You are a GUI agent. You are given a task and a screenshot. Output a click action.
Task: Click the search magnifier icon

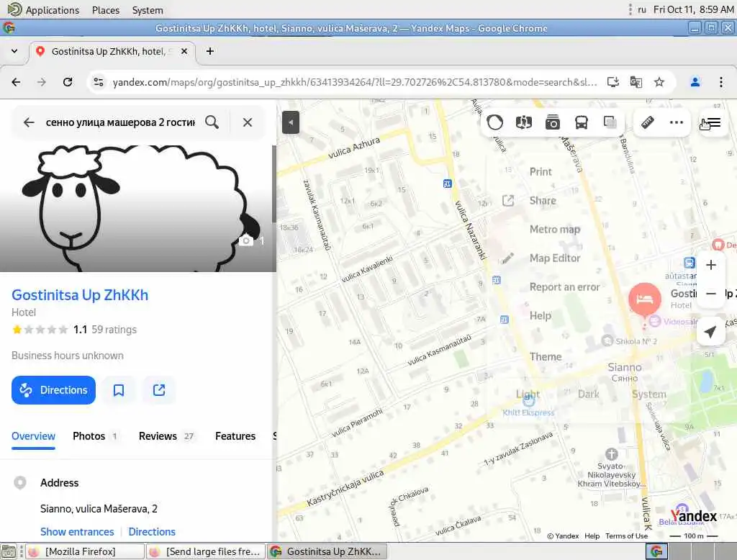pos(212,122)
